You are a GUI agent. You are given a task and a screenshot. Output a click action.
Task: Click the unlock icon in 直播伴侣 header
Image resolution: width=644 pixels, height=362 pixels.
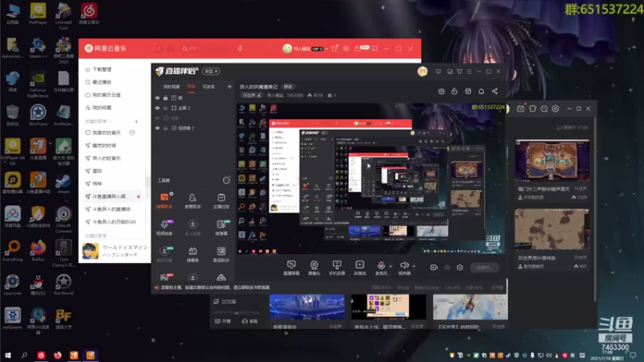[x=454, y=91]
